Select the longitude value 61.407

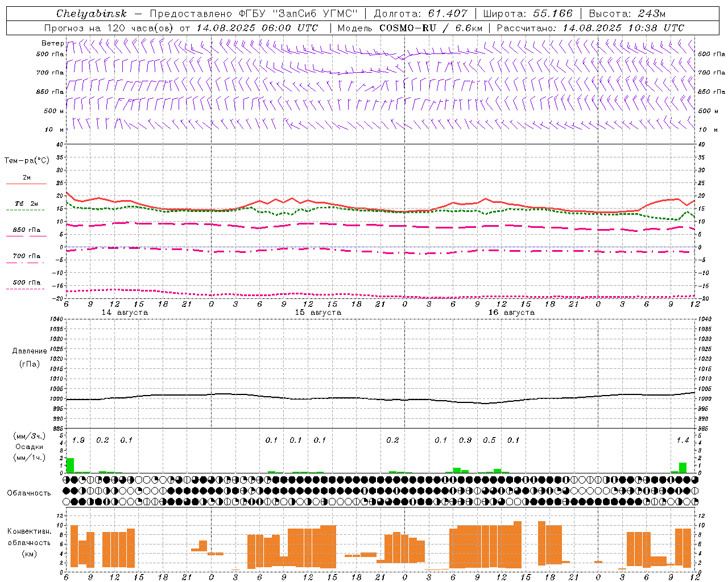pyautogui.click(x=448, y=14)
